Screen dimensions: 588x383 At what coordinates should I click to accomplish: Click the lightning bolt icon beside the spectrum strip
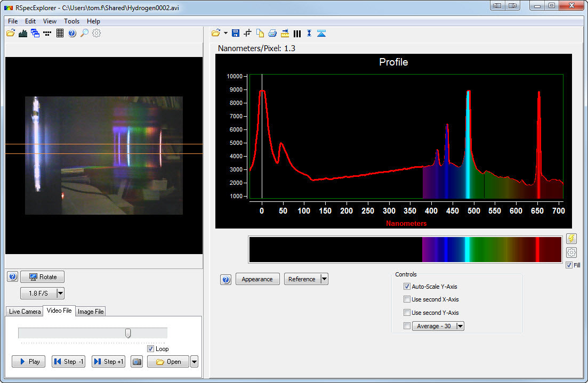pos(572,239)
